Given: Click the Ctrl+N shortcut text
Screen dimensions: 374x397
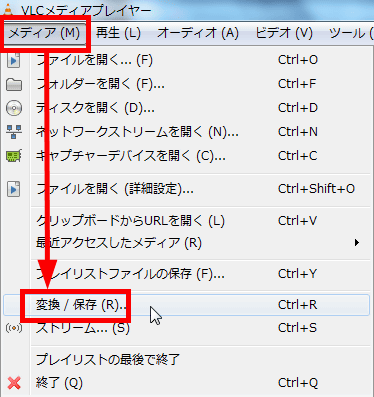Looking at the screenshot, I should [298, 132].
